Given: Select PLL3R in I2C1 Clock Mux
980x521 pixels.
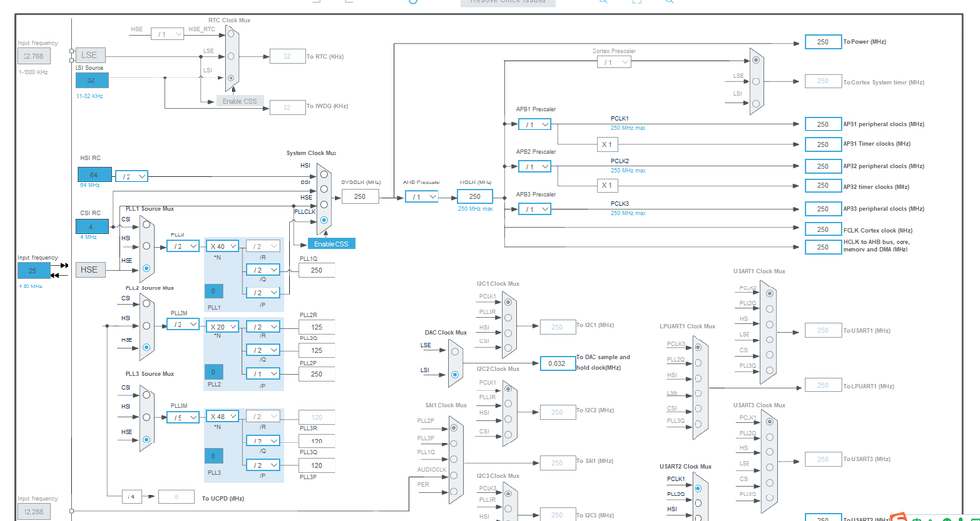Looking at the screenshot, I should pos(508,318).
